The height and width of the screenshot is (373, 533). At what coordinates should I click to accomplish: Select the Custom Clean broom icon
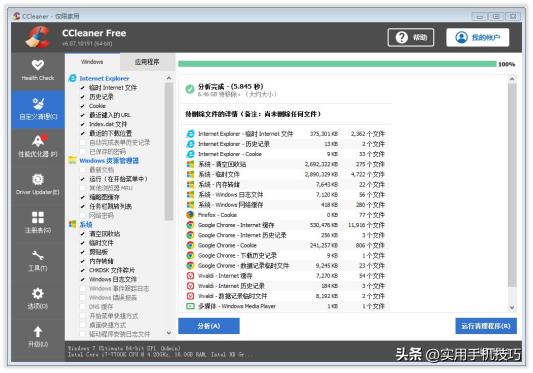[x=38, y=104]
